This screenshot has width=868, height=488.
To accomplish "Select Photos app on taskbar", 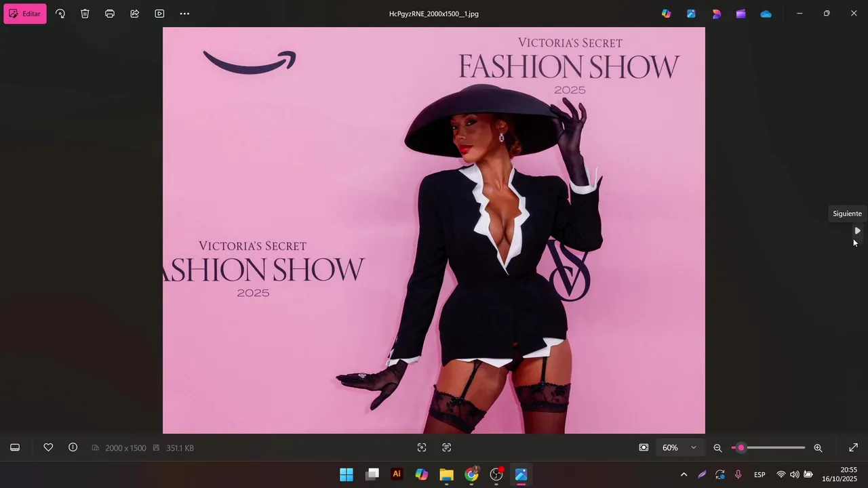I will [521, 474].
